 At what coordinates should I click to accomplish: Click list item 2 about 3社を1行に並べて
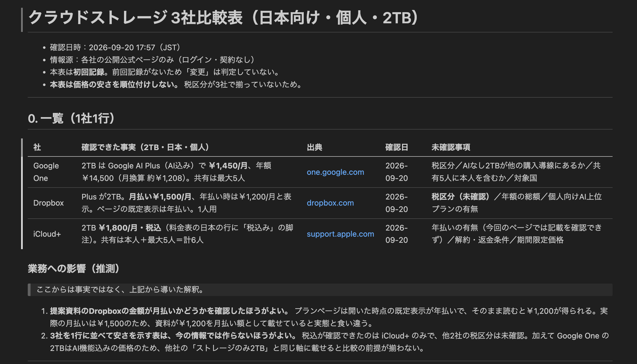[x=329, y=342]
